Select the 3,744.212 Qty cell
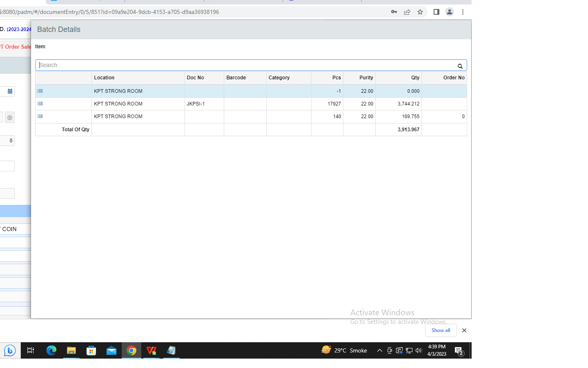588x368 pixels. [399, 104]
